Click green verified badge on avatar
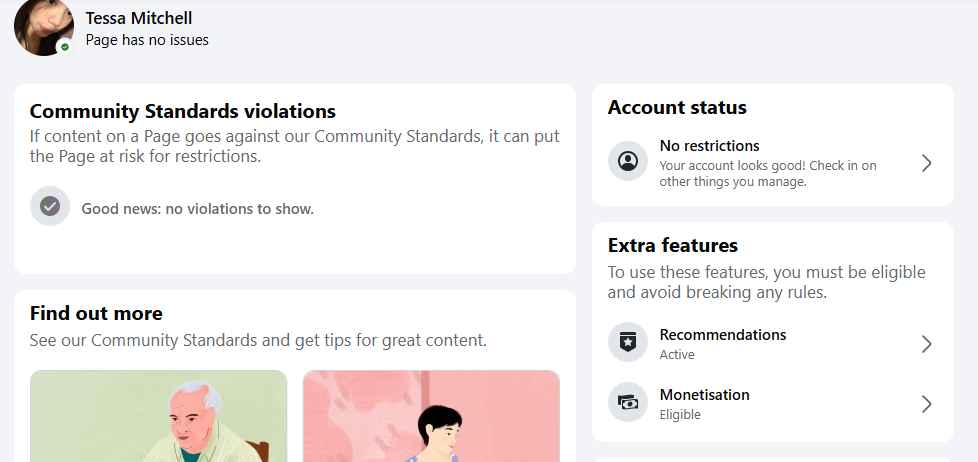Viewport: 978px width, 462px height. pos(65,47)
